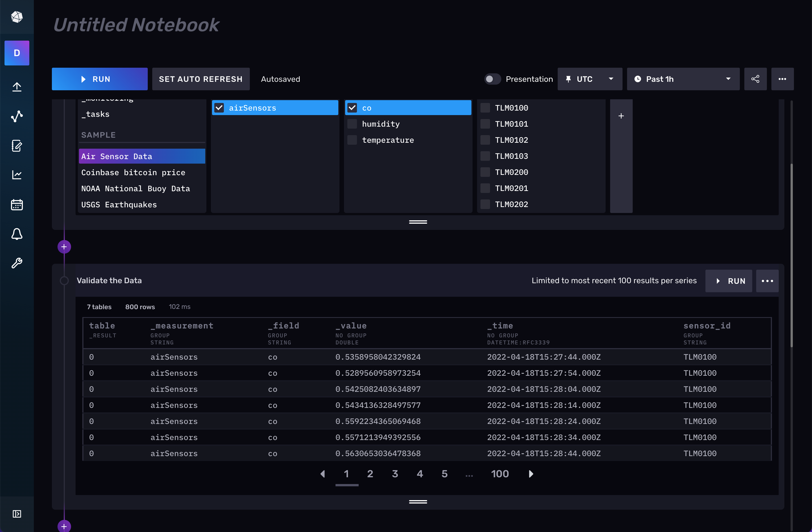Open Settings with the wrench icon
The image size is (812, 532).
click(x=17, y=263)
